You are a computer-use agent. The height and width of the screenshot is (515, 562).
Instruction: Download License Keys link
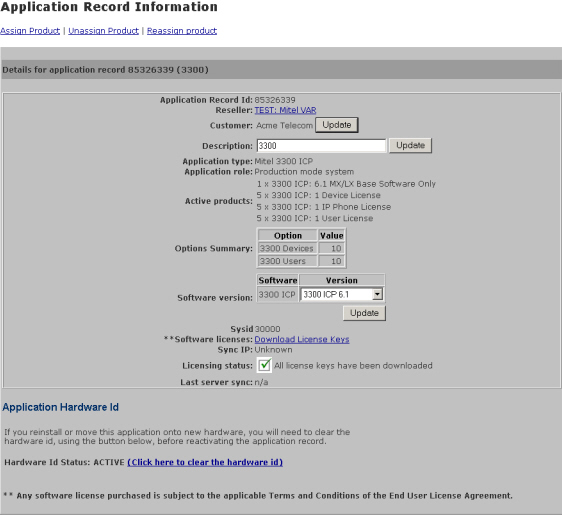[302, 339]
